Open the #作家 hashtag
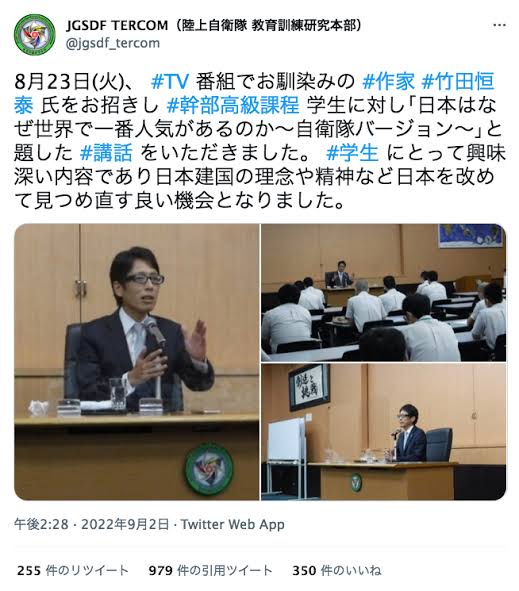The height and width of the screenshot is (591, 519). coord(388,81)
